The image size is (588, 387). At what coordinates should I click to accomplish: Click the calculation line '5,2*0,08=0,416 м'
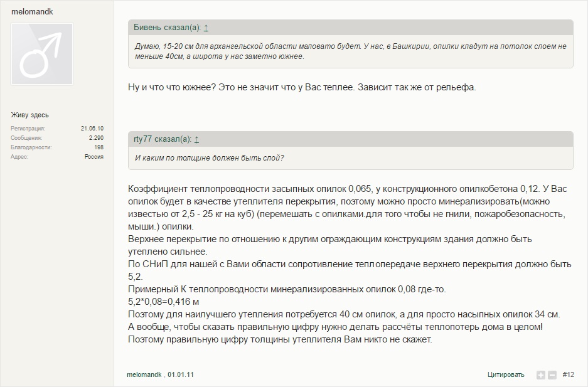point(164,302)
